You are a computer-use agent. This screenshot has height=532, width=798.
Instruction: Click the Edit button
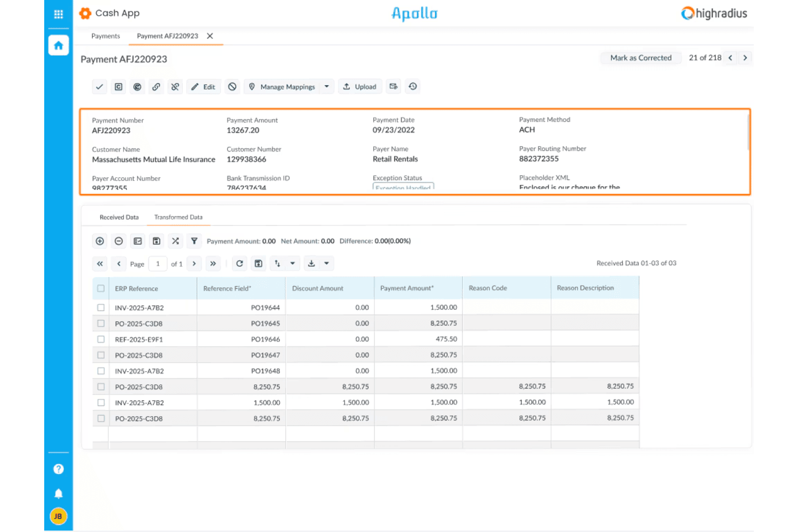(203, 87)
